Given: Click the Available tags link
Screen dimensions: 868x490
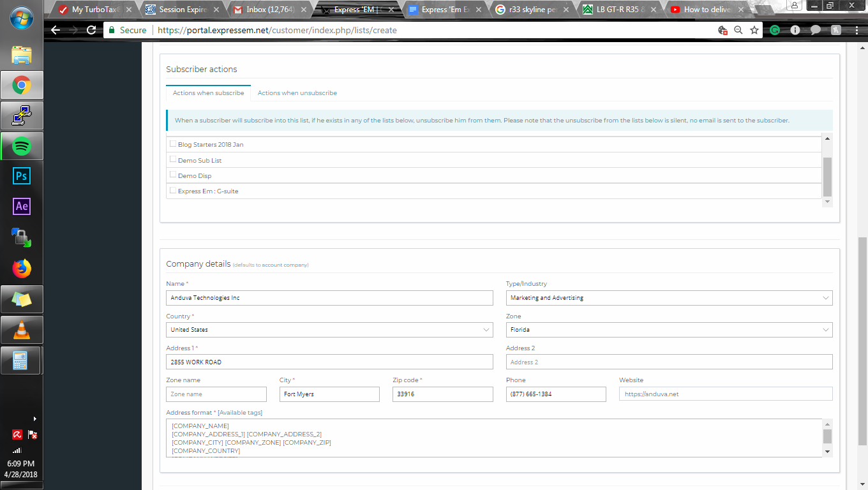Looking at the screenshot, I should (240, 413).
